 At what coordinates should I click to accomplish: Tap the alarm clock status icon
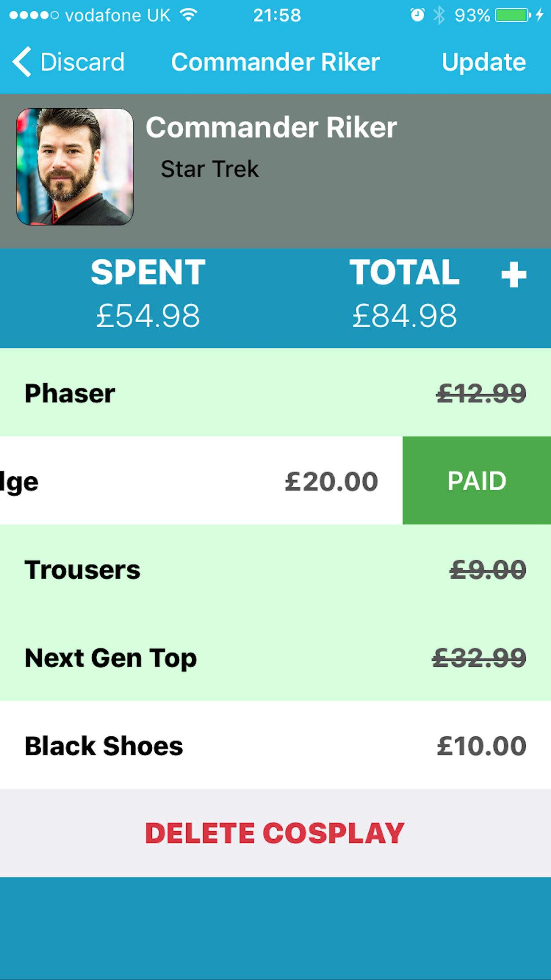417,15
